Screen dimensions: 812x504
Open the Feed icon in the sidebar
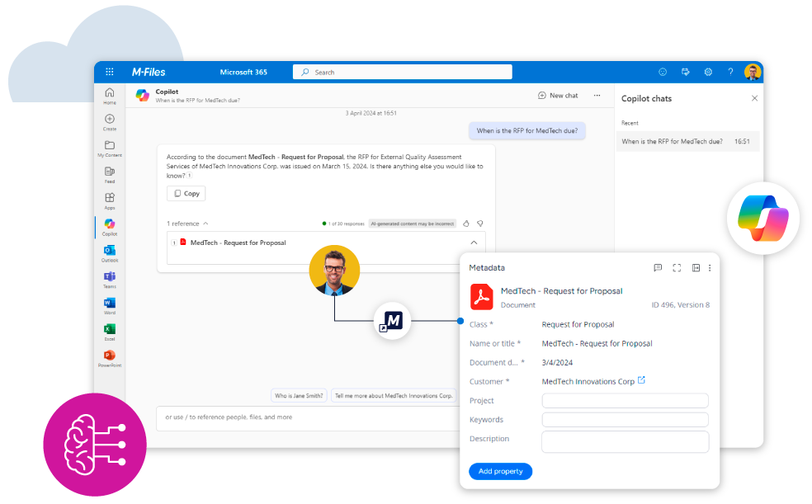point(109,172)
